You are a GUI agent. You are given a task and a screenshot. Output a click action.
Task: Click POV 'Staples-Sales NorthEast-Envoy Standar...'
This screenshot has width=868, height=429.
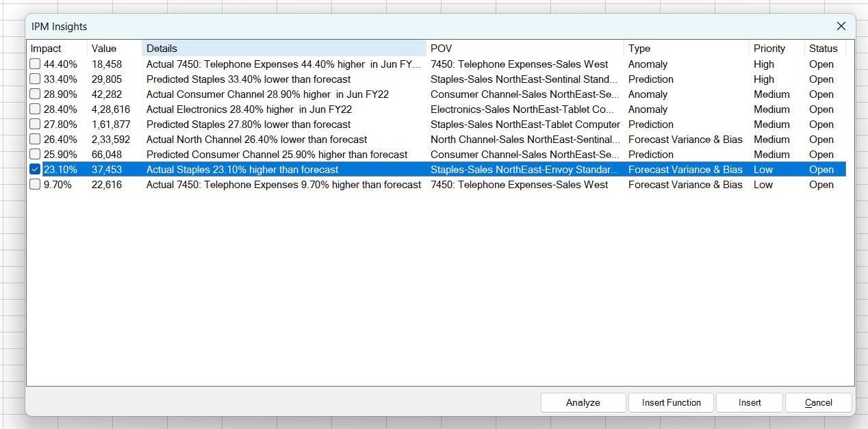(524, 169)
